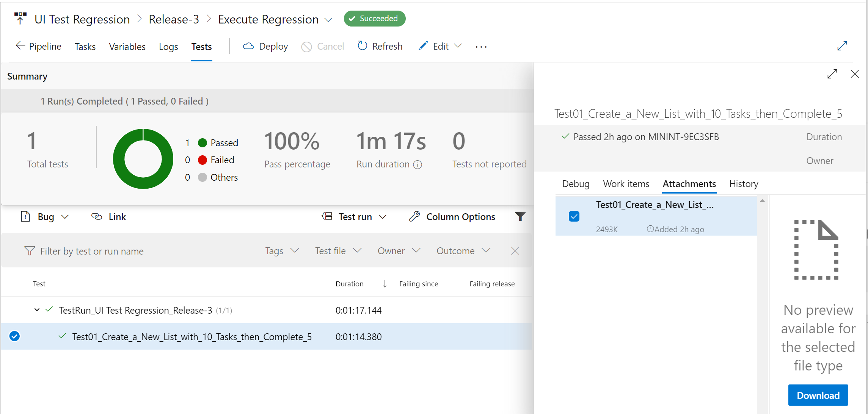
Task: Switch to the History tab
Action: pyautogui.click(x=743, y=184)
